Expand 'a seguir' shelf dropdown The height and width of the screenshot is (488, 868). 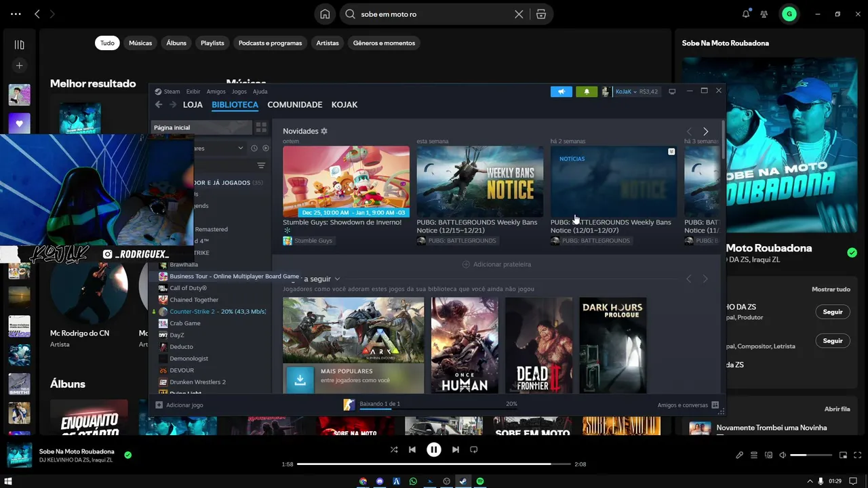[x=337, y=279]
